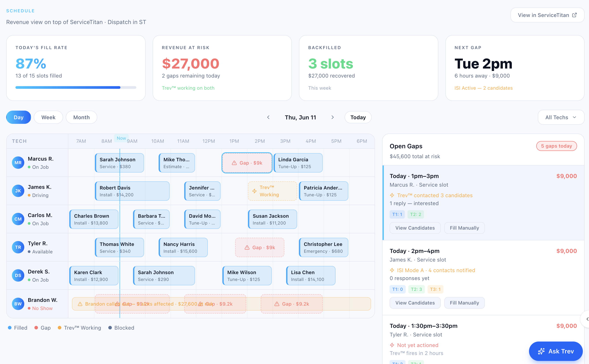Open Lisa Chen Install $14,100 appointment

coord(311,276)
